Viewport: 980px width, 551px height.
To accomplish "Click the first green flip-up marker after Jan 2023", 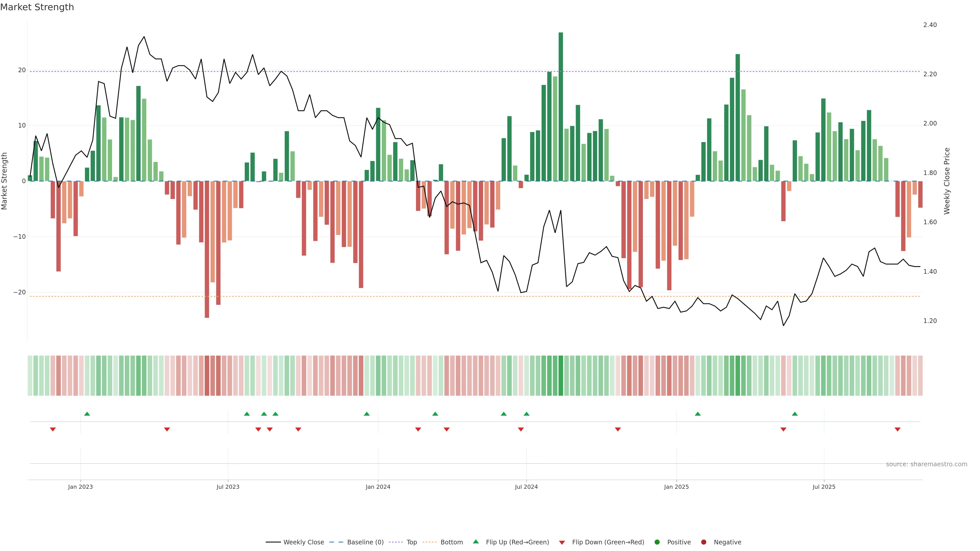I will [87, 414].
